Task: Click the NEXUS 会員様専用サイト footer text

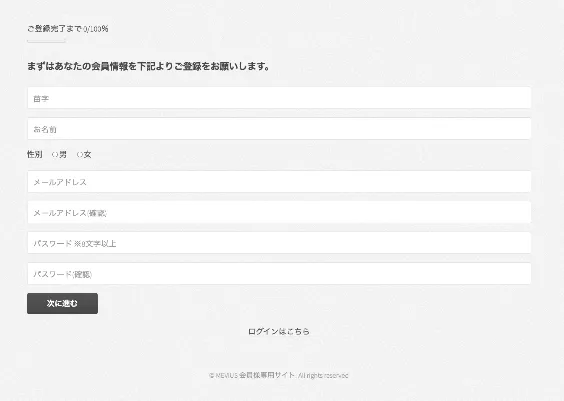Action: coord(279,375)
